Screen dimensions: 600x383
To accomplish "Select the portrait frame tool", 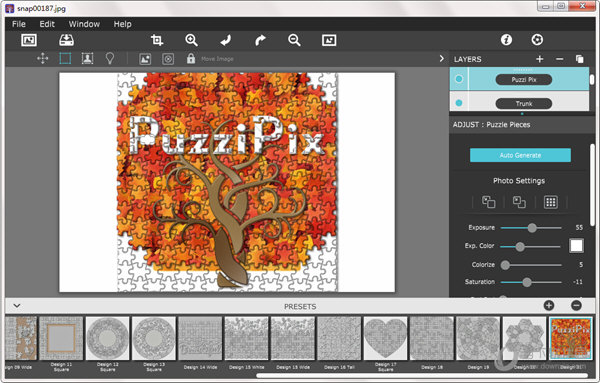I will [x=87, y=59].
